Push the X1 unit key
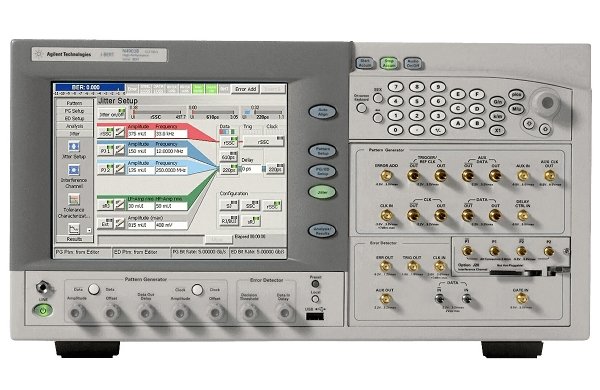 point(497,130)
